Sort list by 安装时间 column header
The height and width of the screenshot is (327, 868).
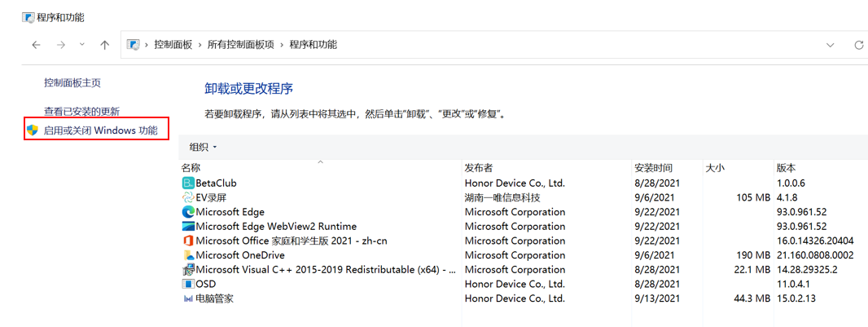[x=654, y=168]
